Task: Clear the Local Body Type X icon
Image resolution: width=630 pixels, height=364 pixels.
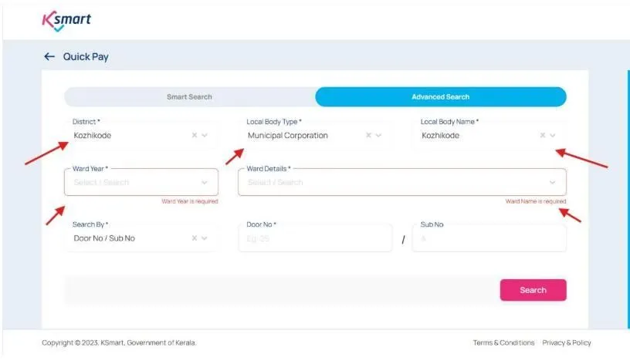Action: coord(368,135)
